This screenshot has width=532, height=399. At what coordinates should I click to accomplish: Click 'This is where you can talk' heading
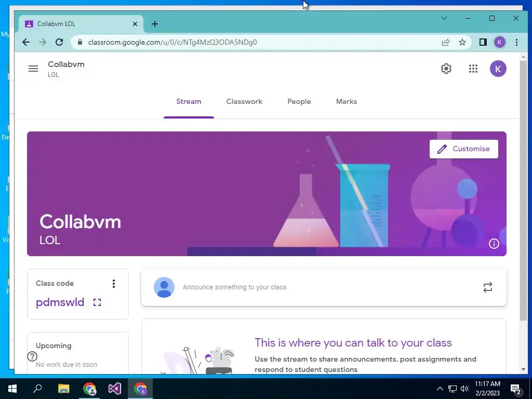353,343
